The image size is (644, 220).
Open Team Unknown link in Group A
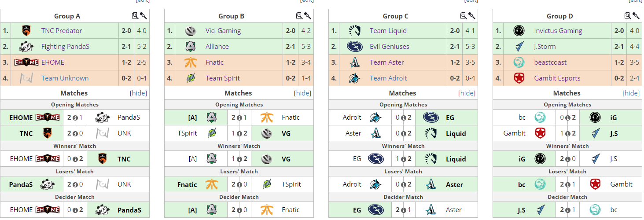point(65,78)
